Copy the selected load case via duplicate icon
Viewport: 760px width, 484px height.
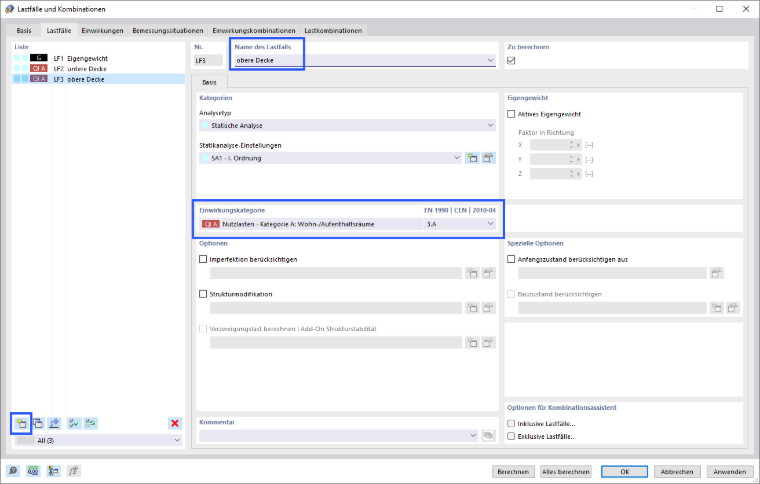[38, 423]
